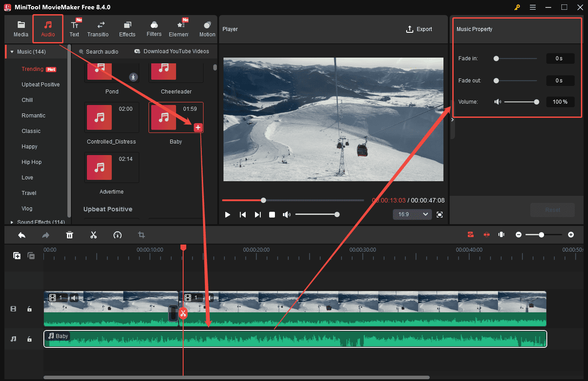Lock the music track
Image resolution: width=588 pixels, height=381 pixels.
tap(29, 339)
